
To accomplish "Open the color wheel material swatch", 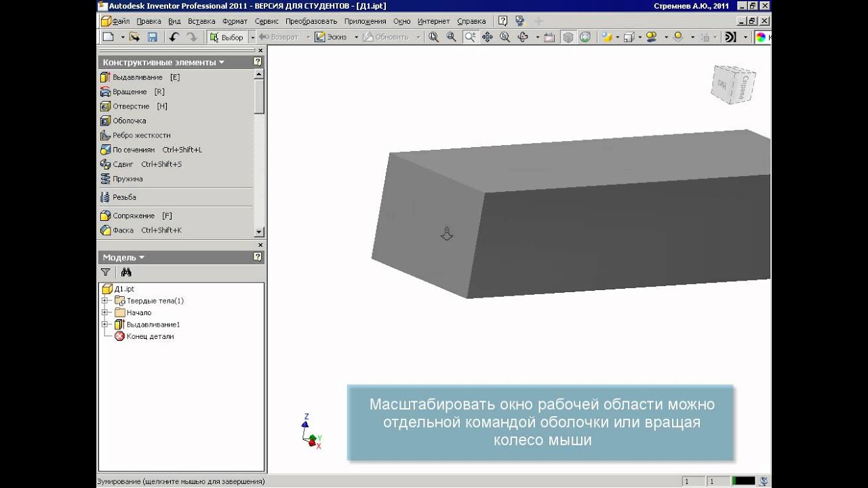I will click(762, 37).
